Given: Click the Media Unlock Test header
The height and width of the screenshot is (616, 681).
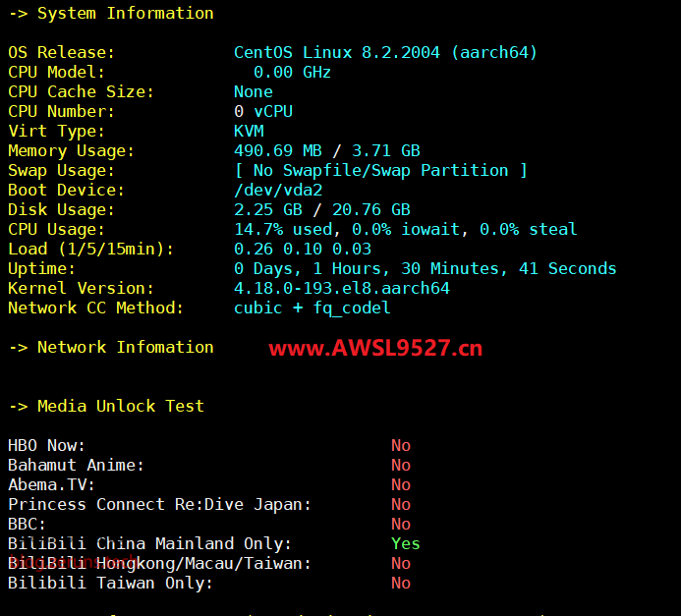Looking at the screenshot, I should click(x=106, y=407).
